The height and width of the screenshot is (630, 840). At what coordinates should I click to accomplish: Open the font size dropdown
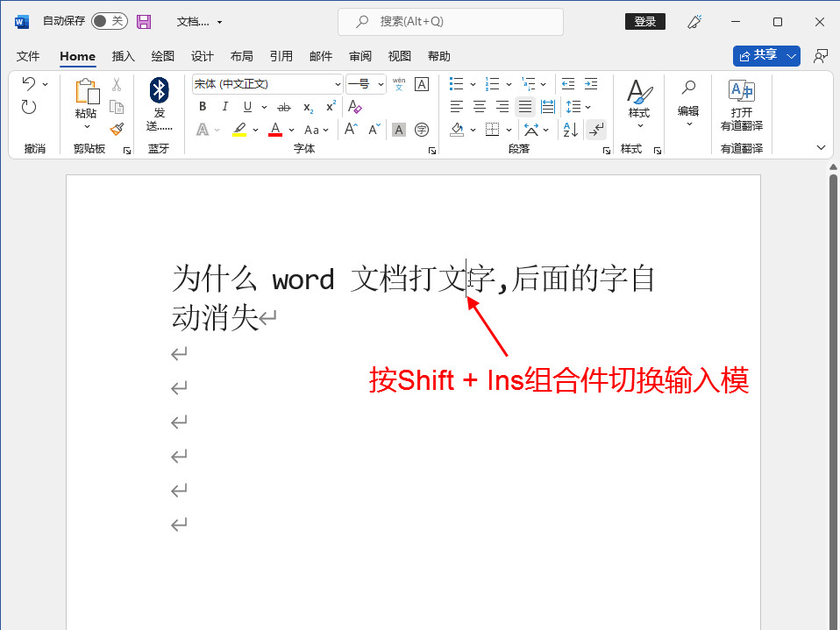[381, 84]
